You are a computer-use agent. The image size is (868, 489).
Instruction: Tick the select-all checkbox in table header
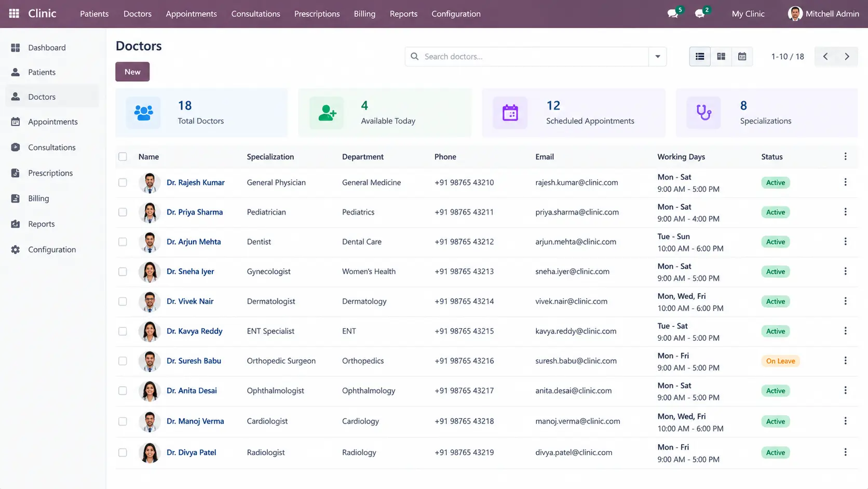tap(123, 156)
